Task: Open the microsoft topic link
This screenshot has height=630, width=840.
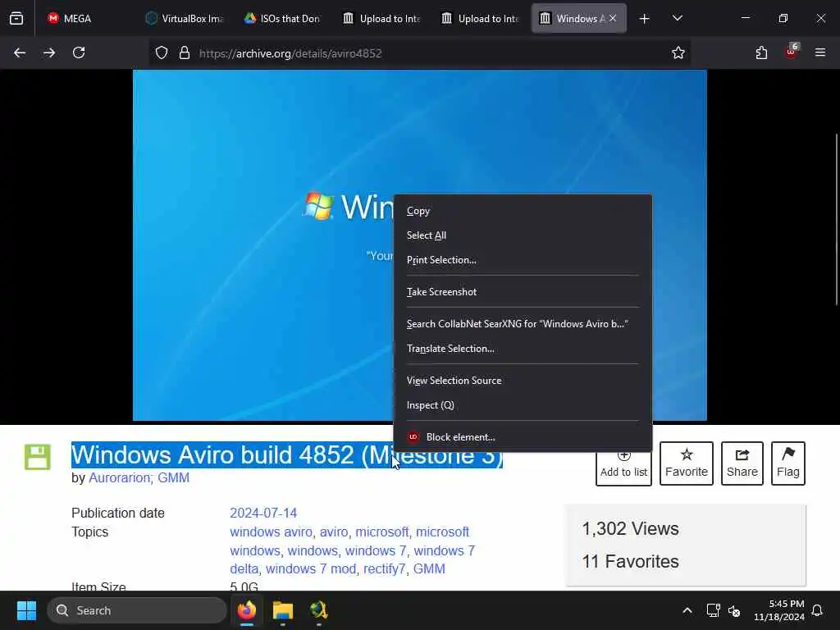Action: tap(382, 532)
